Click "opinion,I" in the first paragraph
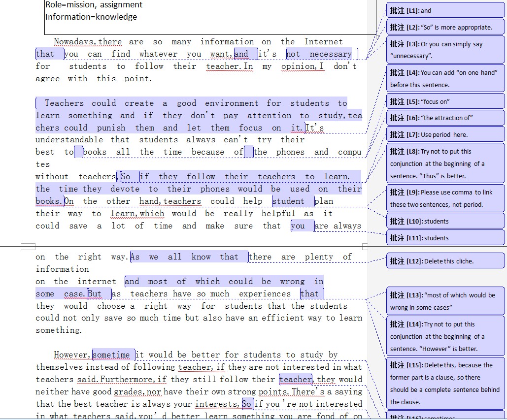507x420 pixels. tap(303, 66)
